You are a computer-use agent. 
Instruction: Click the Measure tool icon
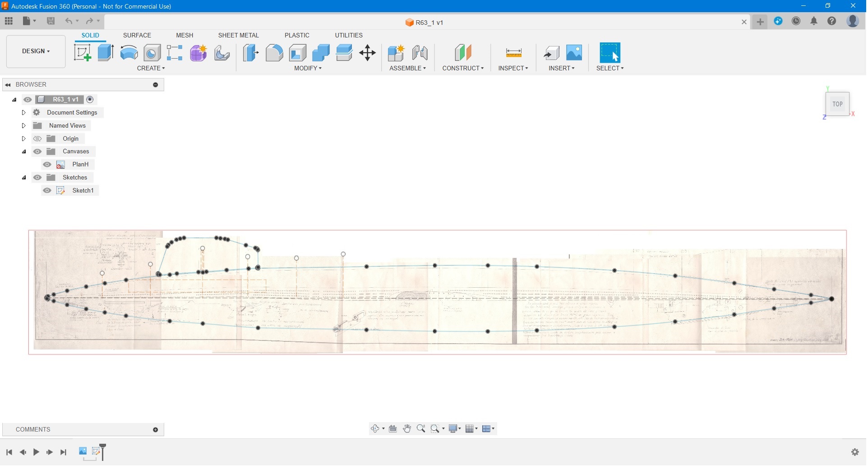point(514,53)
